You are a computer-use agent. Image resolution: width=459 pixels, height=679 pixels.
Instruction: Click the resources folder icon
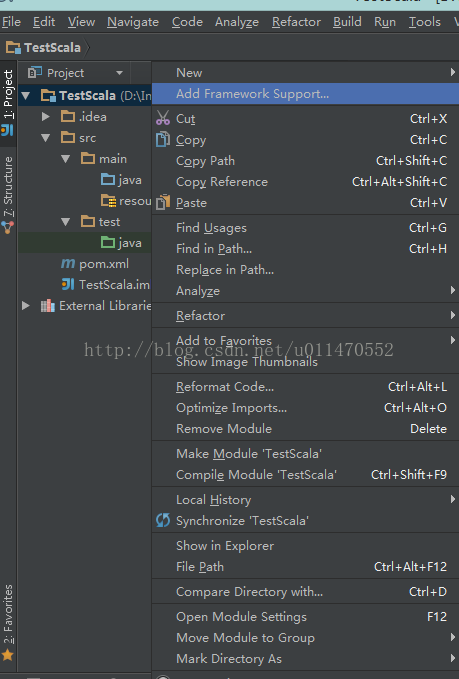tap(108, 200)
